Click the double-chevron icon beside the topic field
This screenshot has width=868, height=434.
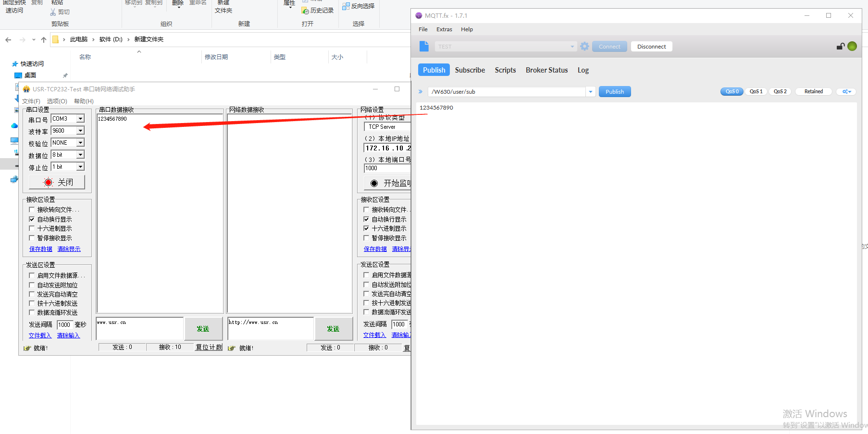421,92
